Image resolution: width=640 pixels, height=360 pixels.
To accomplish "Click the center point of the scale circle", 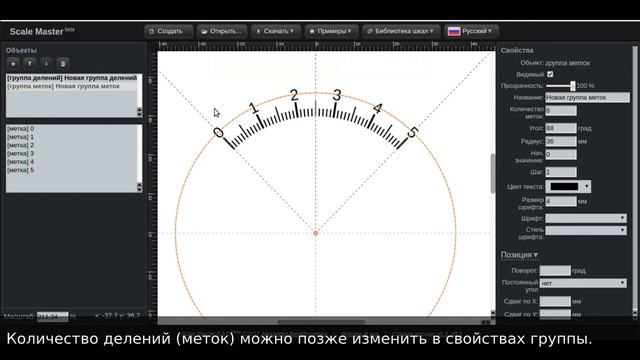I will (x=315, y=233).
